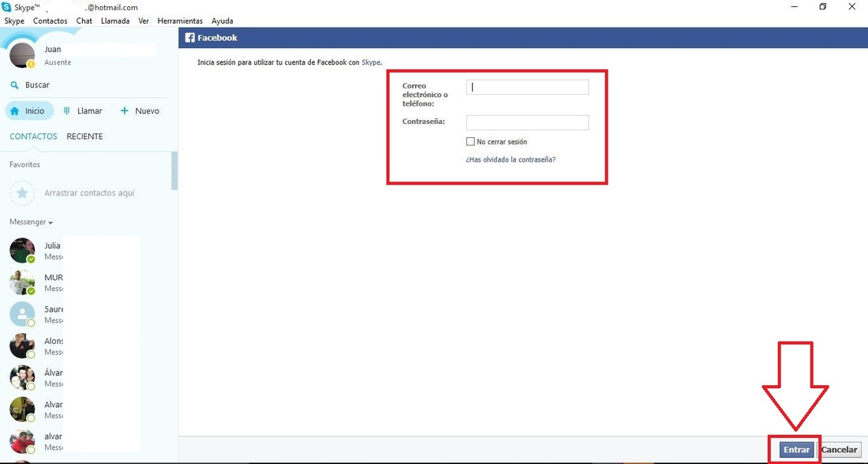Open the Herramientas menu

[180, 21]
